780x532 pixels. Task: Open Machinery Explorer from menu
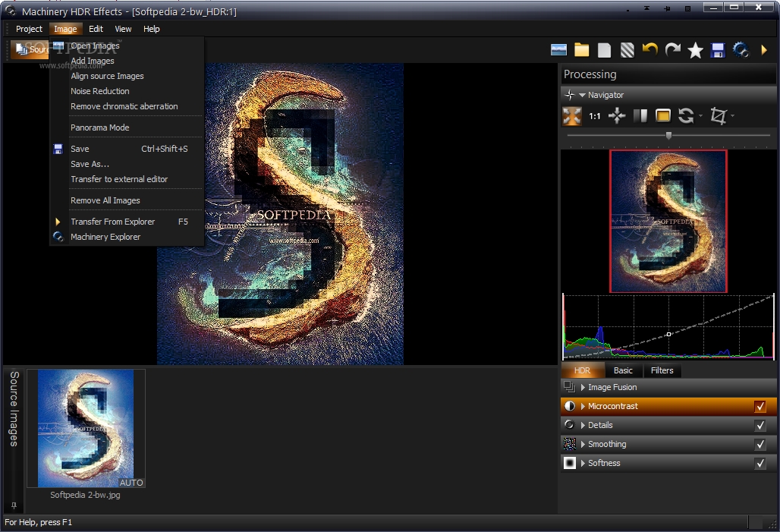[127, 237]
